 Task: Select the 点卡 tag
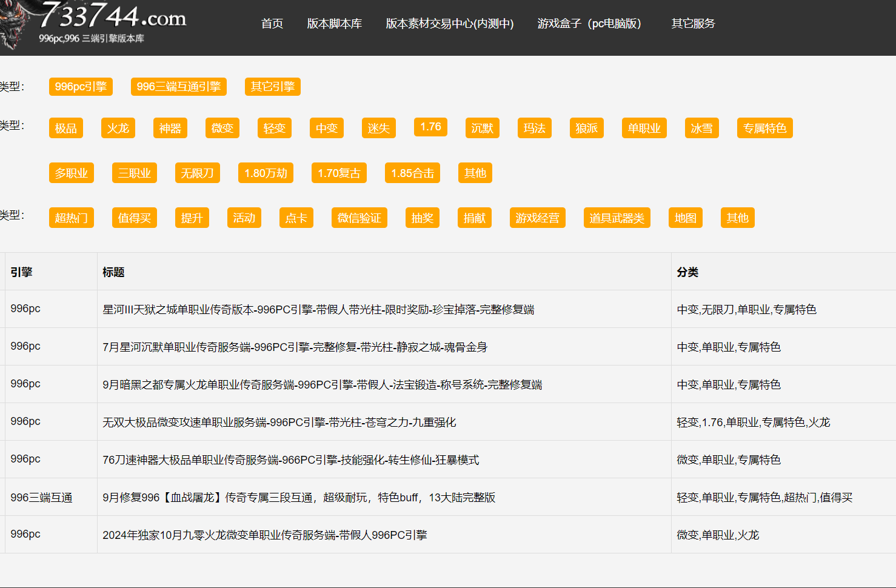click(296, 218)
